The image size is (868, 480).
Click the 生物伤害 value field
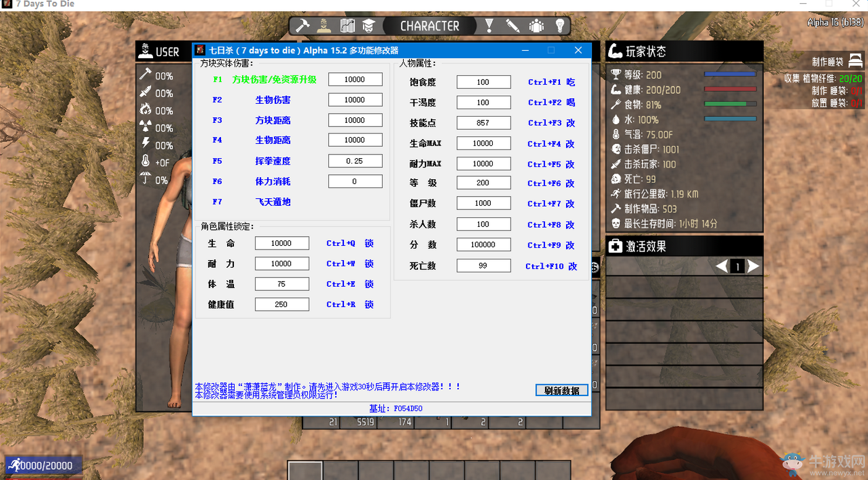point(355,99)
